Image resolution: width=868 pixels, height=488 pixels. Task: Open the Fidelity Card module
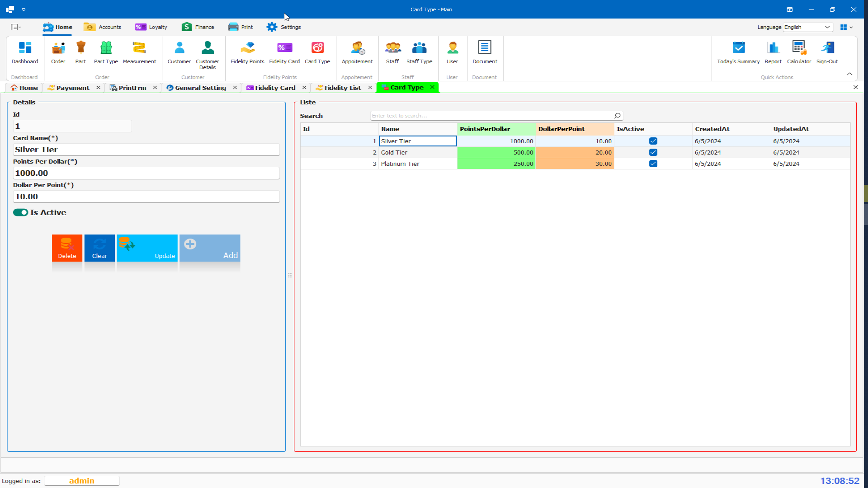click(x=284, y=53)
